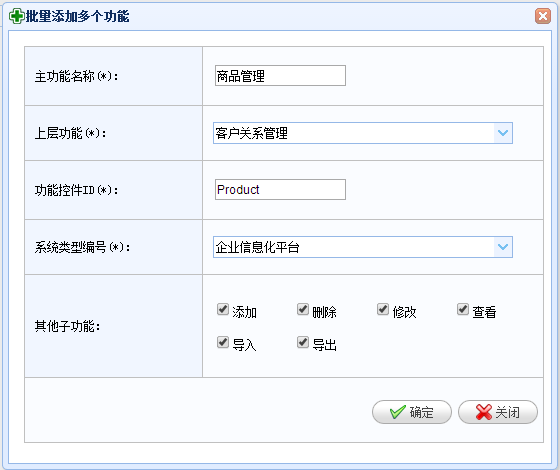The width and height of the screenshot is (560, 470).
Task: Focus the 功能控件ID field containing Product
Action: [280, 190]
